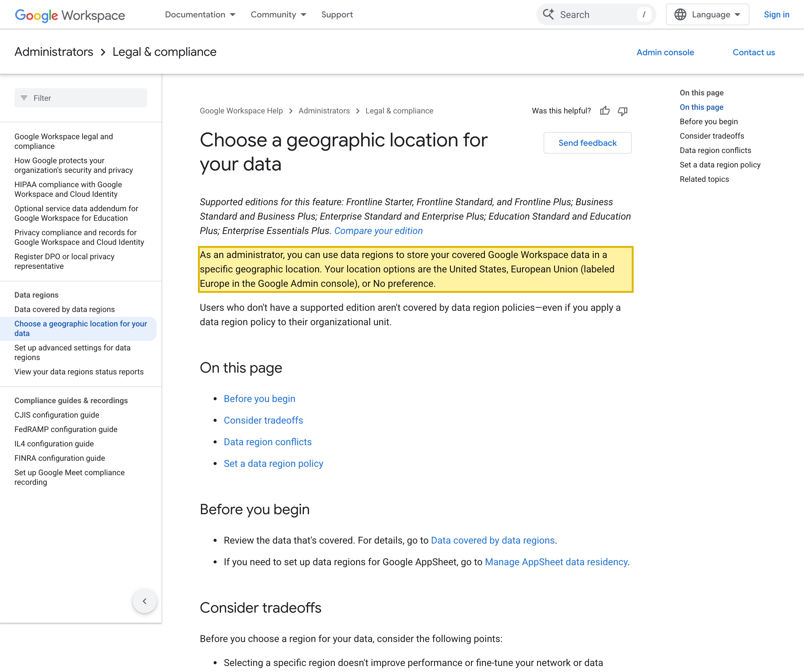
Task: Click the sidebar Filter input
Action: point(81,98)
